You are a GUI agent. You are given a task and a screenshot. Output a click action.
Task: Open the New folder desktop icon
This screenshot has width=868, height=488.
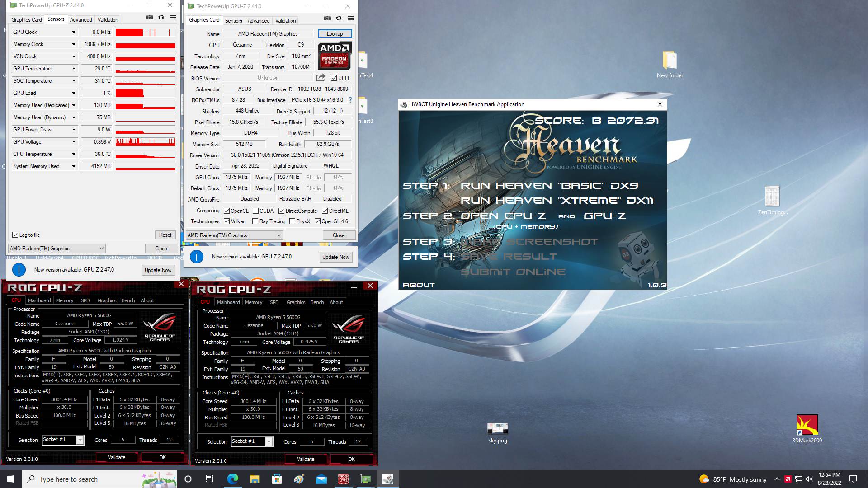(x=670, y=65)
